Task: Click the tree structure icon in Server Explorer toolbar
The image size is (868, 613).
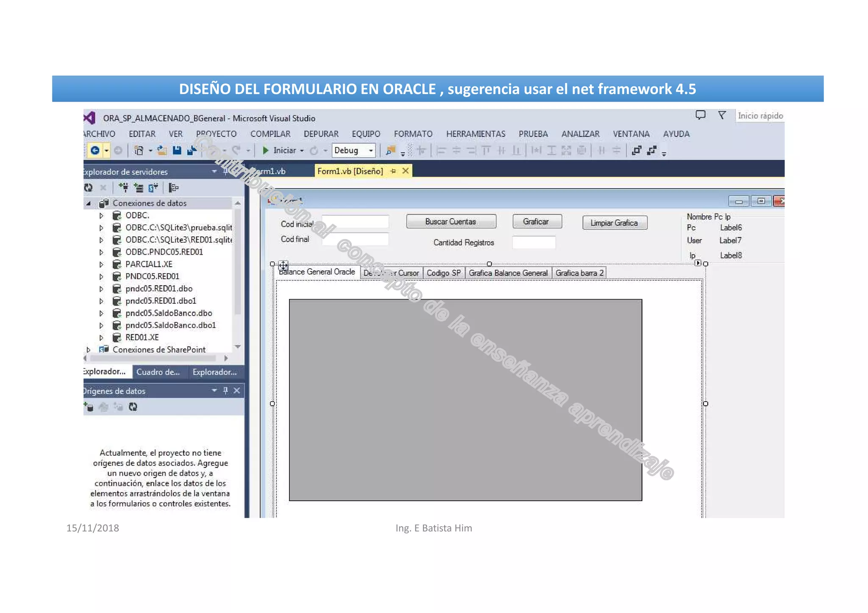Action: 174,188
